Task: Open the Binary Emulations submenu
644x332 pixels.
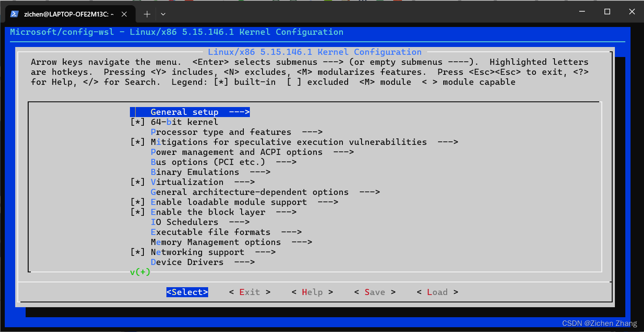Action: [210, 172]
